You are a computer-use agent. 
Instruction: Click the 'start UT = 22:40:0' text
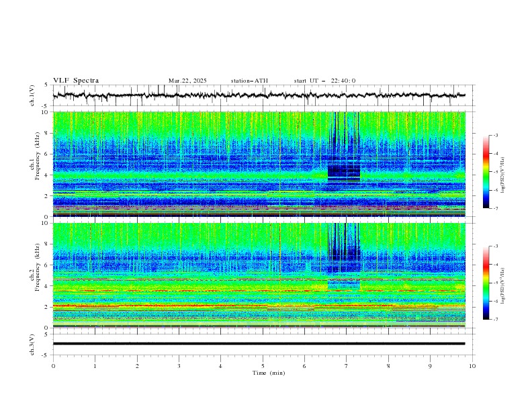pyautogui.click(x=324, y=81)
